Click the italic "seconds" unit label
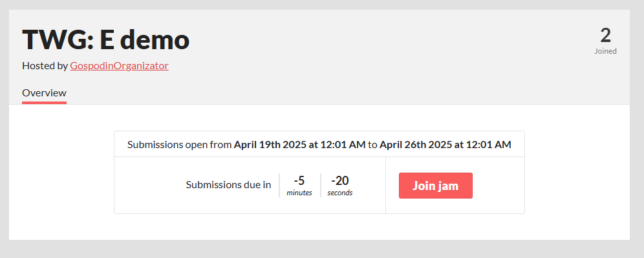 [340, 193]
